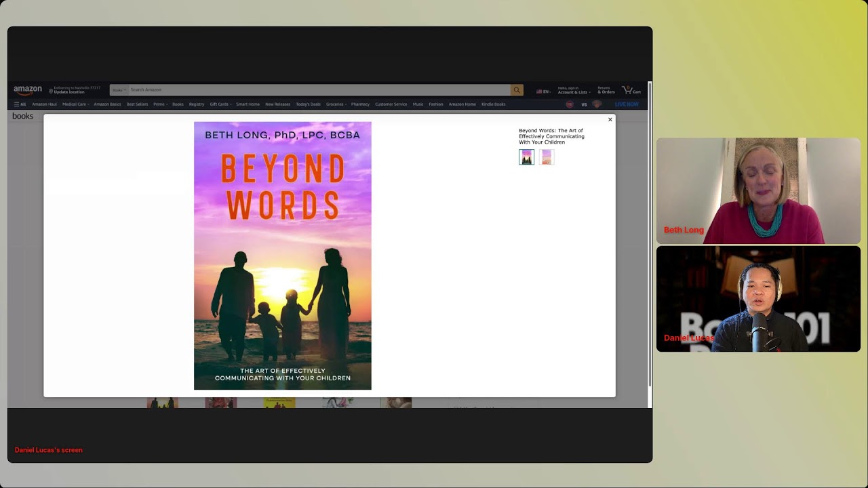Viewport: 868px width, 488px height.
Task: Go to Registry page
Action: pos(197,104)
